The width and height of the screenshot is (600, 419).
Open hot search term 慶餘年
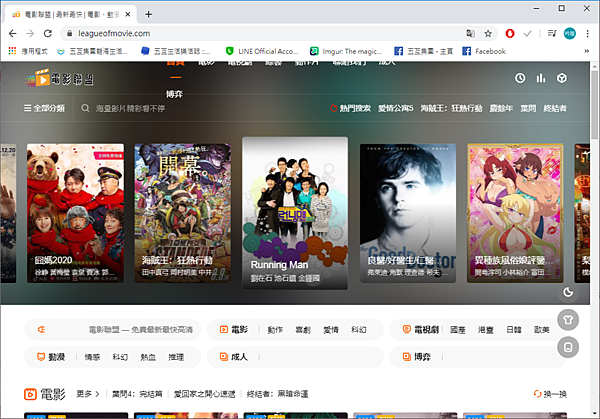501,108
